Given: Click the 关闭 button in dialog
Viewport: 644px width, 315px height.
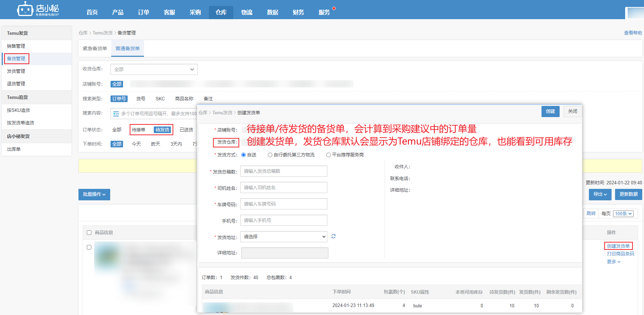Looking at the screenshot, I should [x=573, y=112].
